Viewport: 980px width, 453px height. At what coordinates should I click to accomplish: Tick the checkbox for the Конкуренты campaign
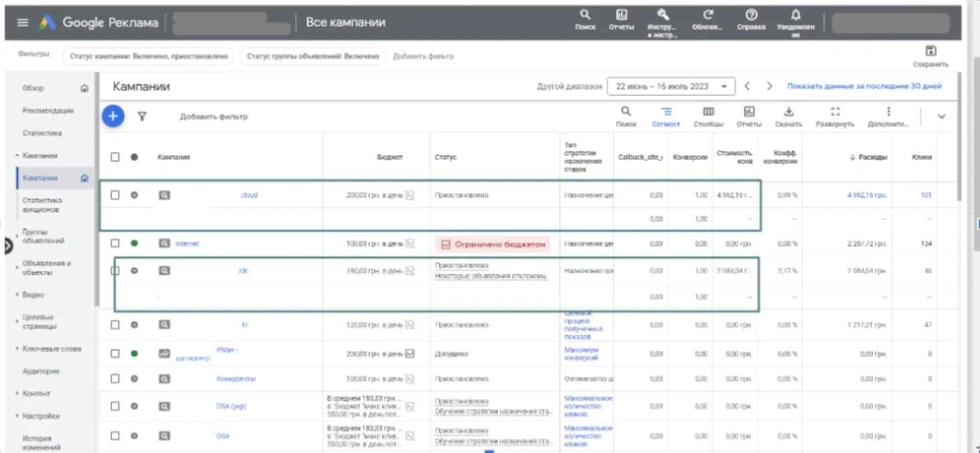pyautogui.click(x=115, y=379)
